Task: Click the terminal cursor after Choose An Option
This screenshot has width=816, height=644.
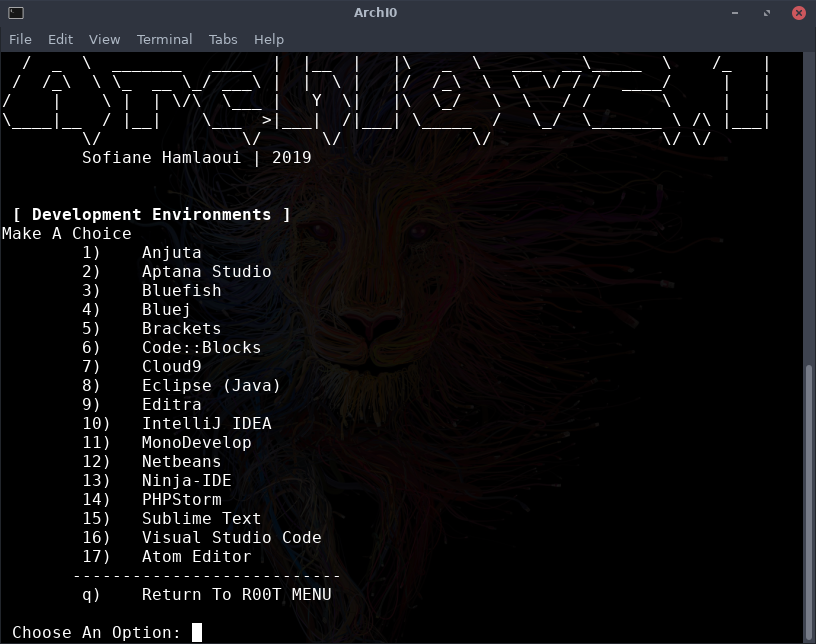Action: pyautogui.click(x=197, y=633)
